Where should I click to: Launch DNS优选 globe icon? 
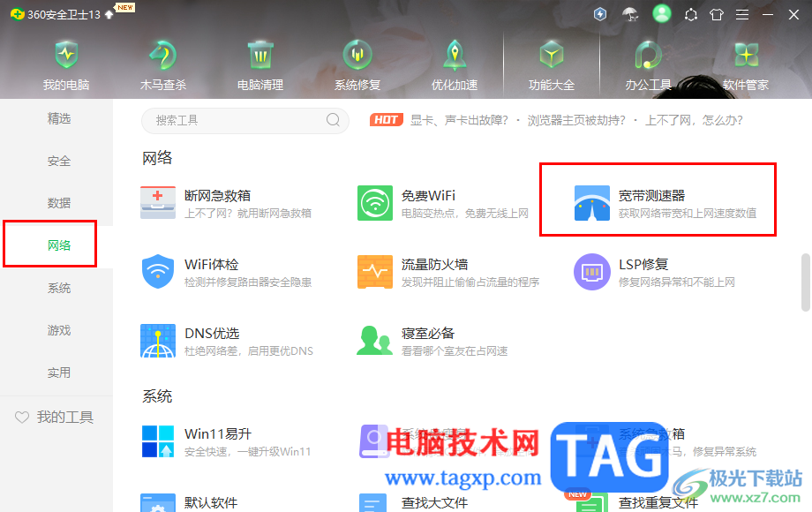[x=158, y=341]
